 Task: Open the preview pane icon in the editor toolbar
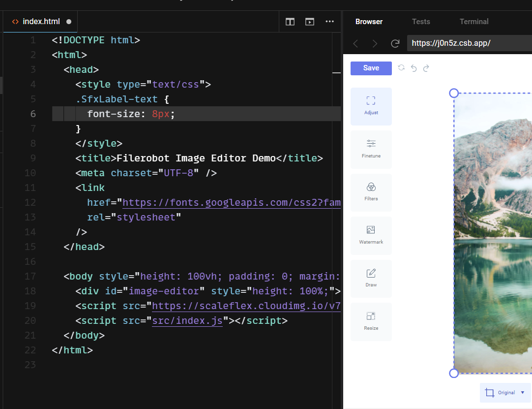pos(310,22)
